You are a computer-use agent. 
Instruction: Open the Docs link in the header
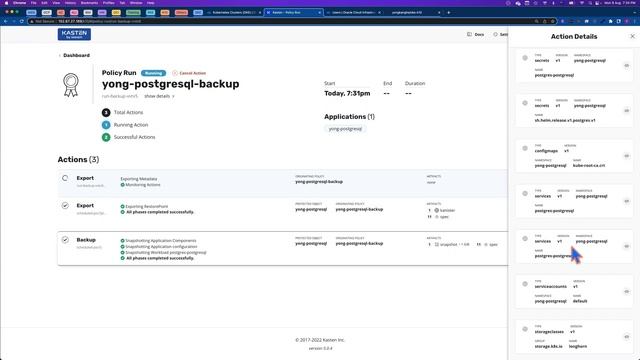point(476,35)
